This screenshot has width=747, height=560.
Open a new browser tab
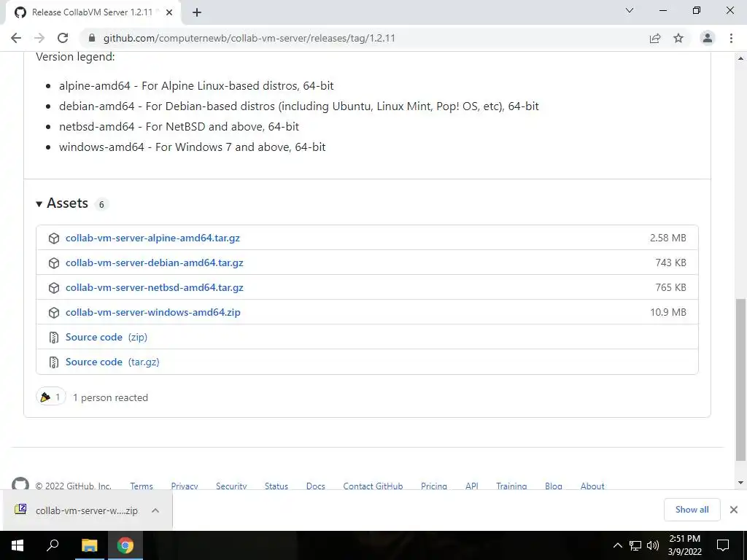(197, 12)
